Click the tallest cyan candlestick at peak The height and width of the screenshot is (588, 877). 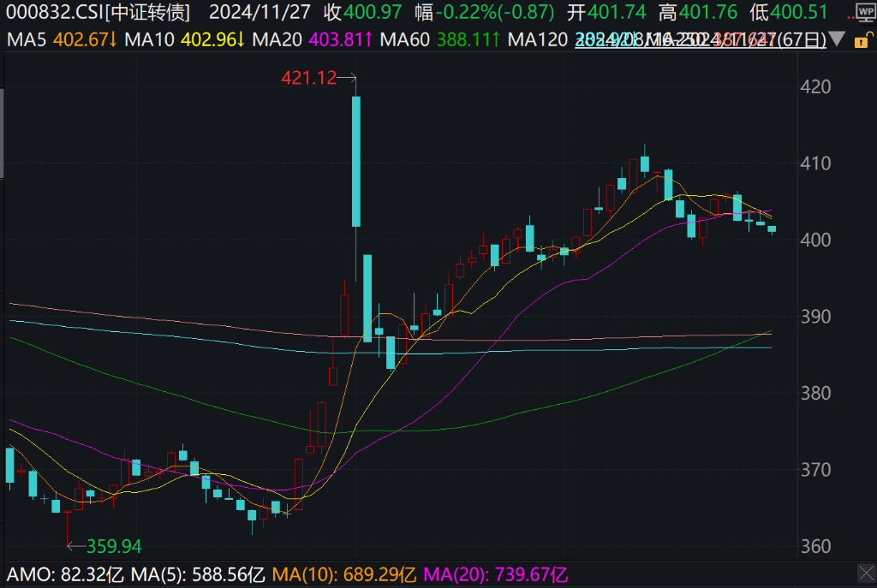(355, 161)
